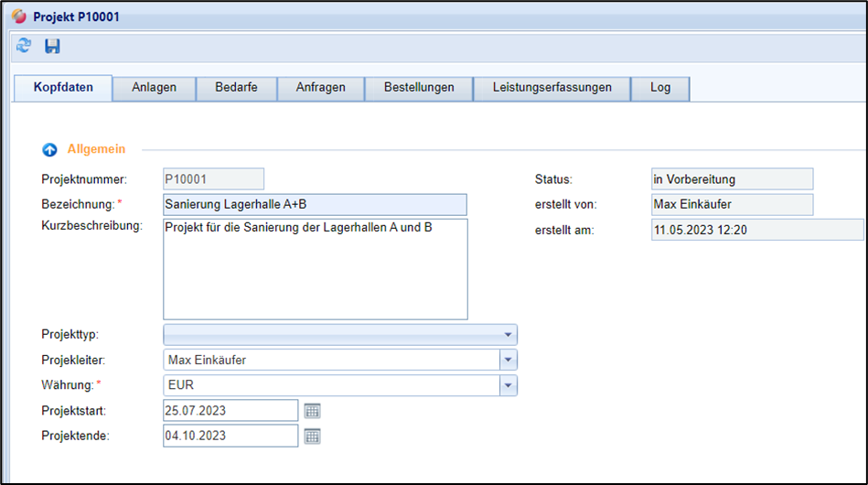Show the Leistungserfassungen tab
868x485 pixels.
[x=552, y=88]
